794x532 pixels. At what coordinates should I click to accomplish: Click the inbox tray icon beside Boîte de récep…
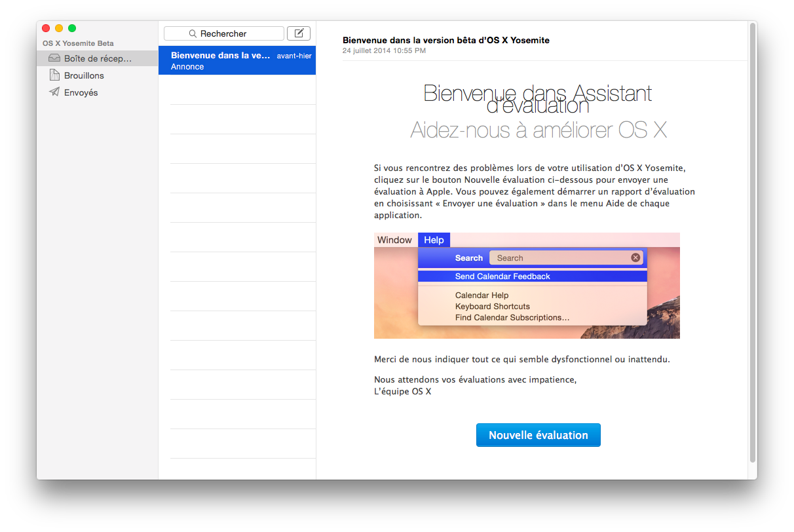pos(54,58)
